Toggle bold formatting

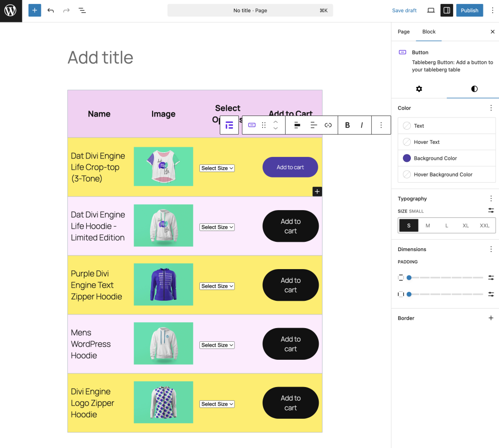[347, 125]
